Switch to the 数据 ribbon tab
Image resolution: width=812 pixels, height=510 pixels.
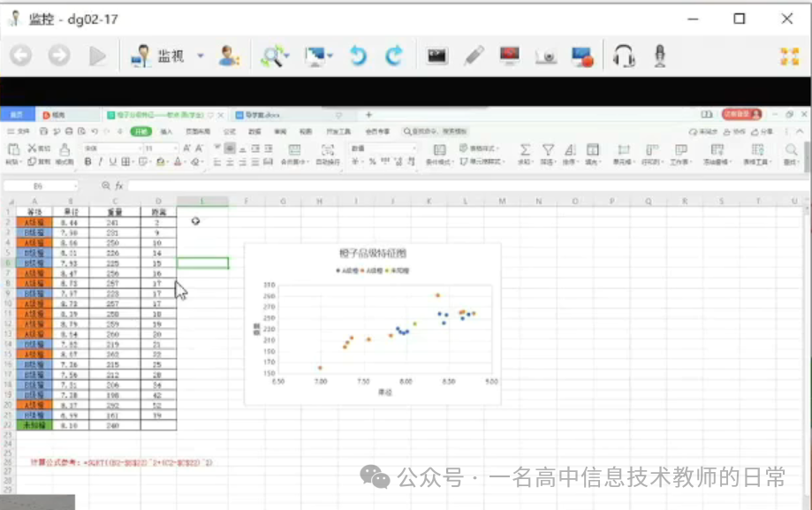255,130
